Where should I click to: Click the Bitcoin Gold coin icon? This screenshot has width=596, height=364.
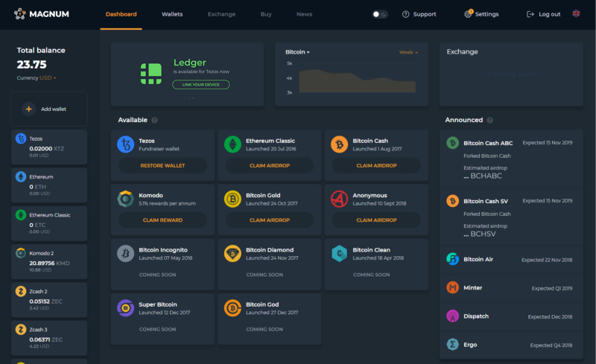(x=232, y=199)
